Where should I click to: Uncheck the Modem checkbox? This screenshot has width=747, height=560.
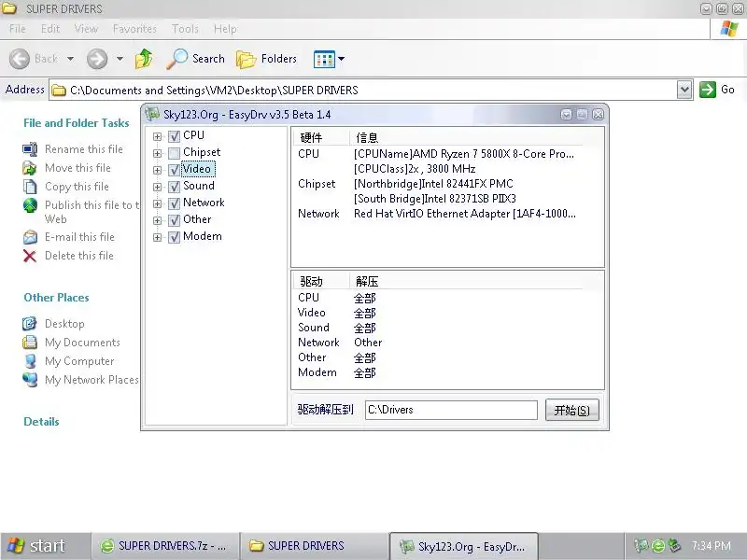(174, 237)
